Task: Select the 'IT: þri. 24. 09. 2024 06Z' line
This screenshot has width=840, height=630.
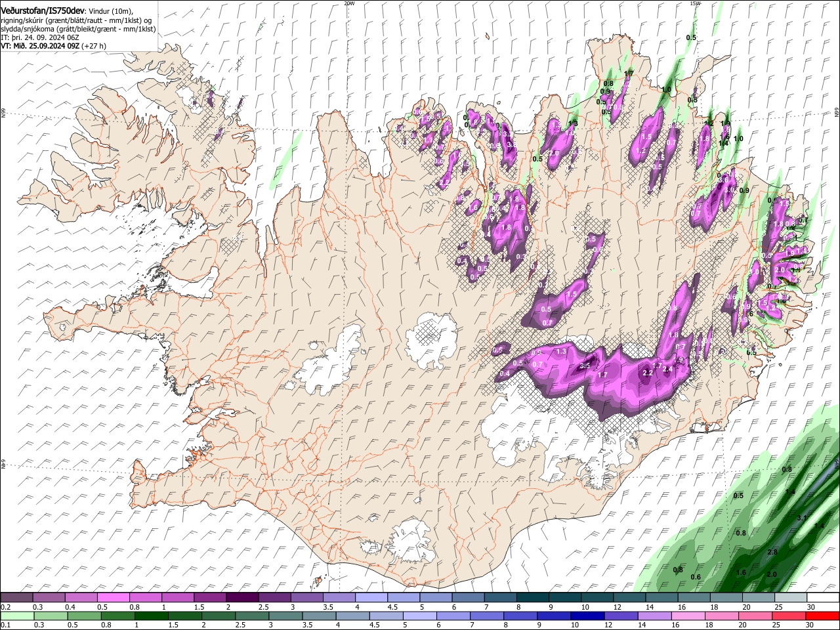Action: 40,37
